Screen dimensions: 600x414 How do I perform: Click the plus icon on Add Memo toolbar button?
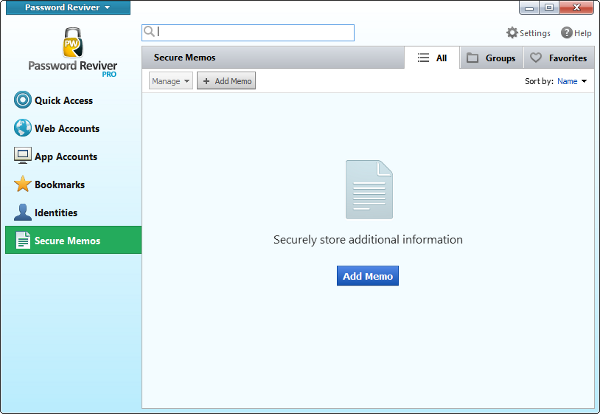click(x=206, y=81)
